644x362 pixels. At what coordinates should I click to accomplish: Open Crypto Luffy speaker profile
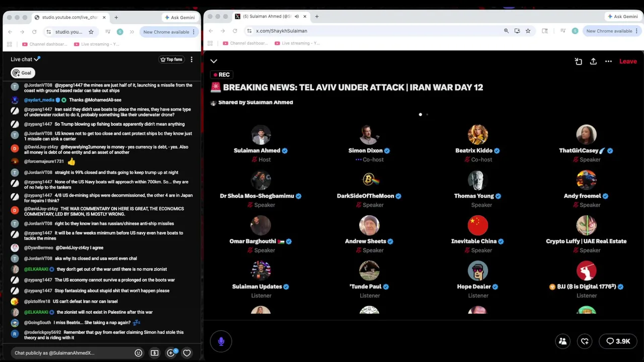coord(586,225)
